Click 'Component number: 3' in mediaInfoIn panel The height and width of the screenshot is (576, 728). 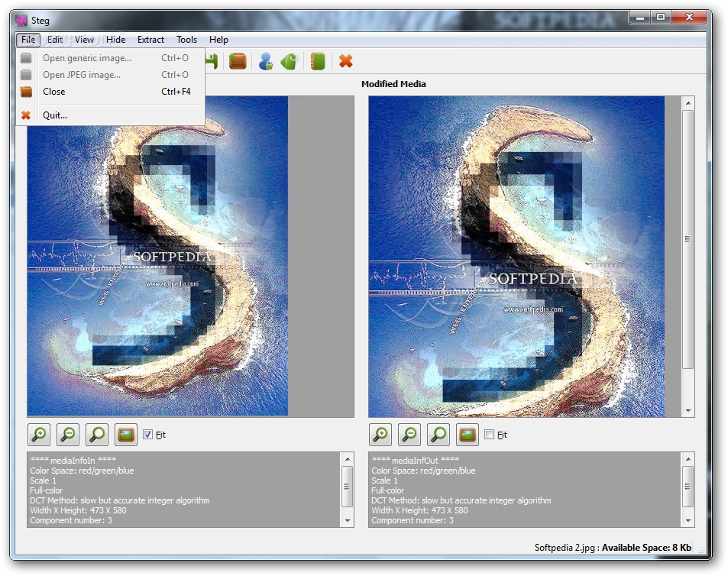click(71, 520)
